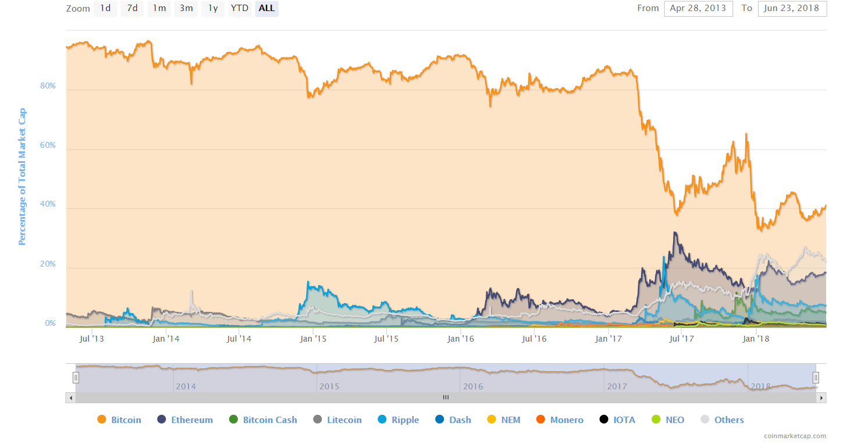
Task: Hide the Litecoin series via its legend entry
Action: (x=337, y=420)
